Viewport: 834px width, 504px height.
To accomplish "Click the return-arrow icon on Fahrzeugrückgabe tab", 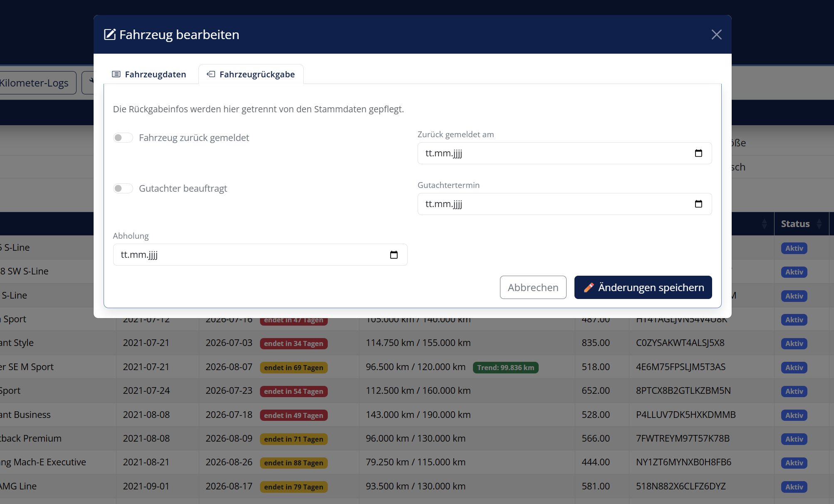I will (211, 74).
